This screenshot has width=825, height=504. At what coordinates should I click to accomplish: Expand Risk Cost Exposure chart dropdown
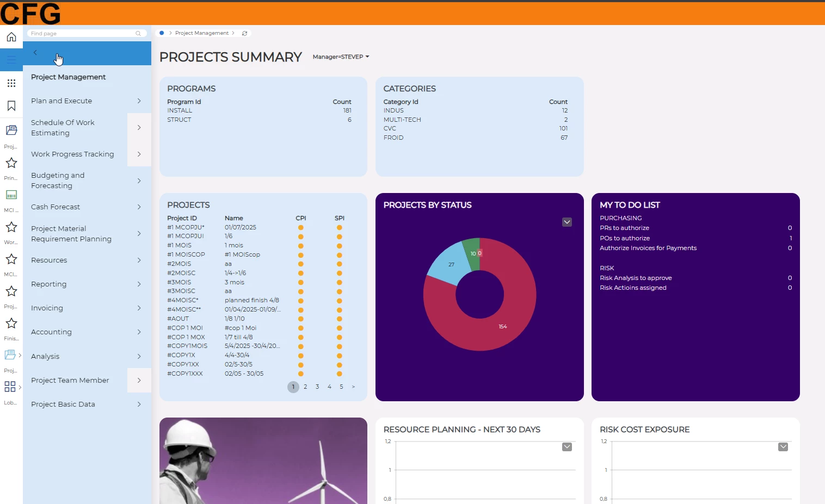click(783, 447)
